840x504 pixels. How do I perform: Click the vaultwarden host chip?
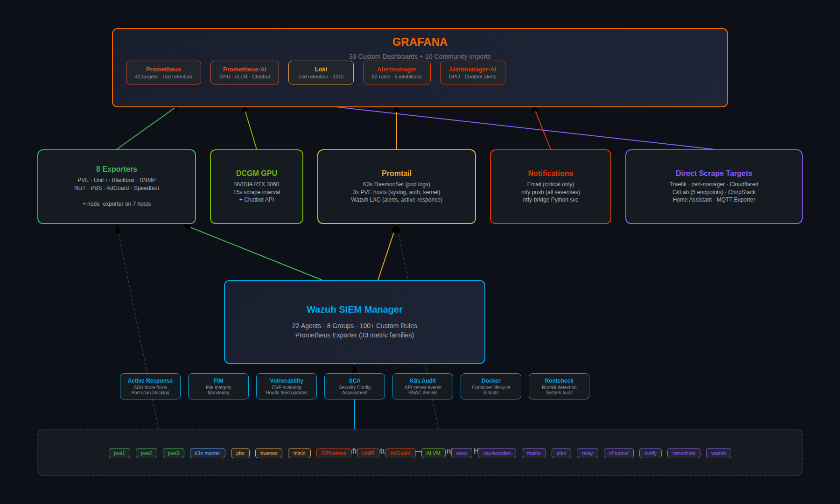497,453
